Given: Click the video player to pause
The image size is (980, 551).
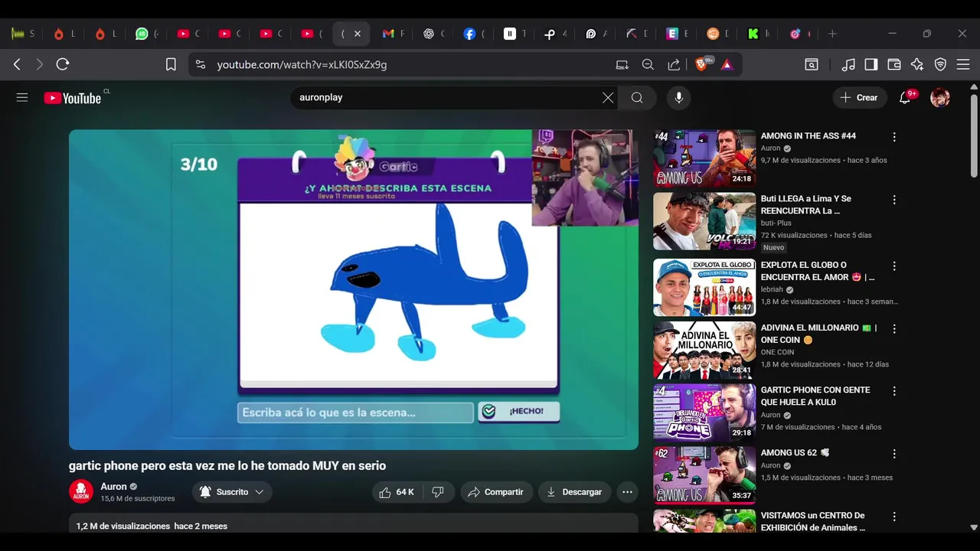Looking at the screenshot, I should [354, 289].
